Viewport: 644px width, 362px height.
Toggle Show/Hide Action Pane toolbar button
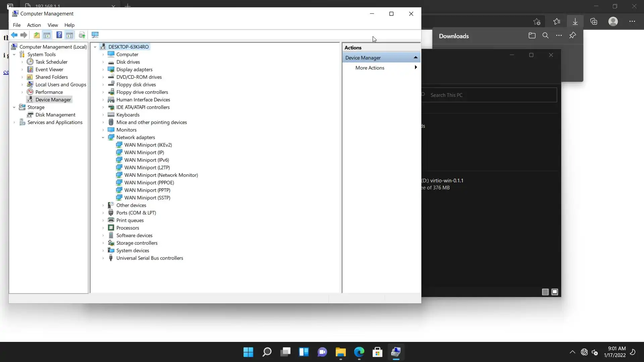pyautogui.click(x=69, y=35)
